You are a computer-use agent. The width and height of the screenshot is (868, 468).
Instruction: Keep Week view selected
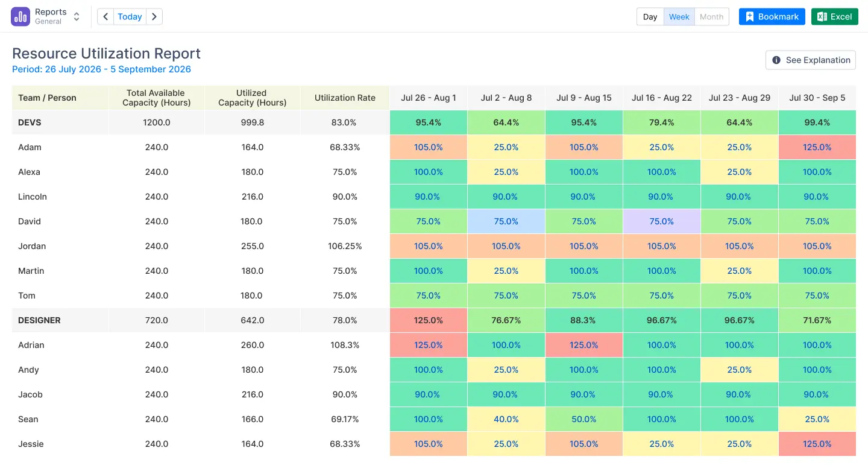coord(679,17)
